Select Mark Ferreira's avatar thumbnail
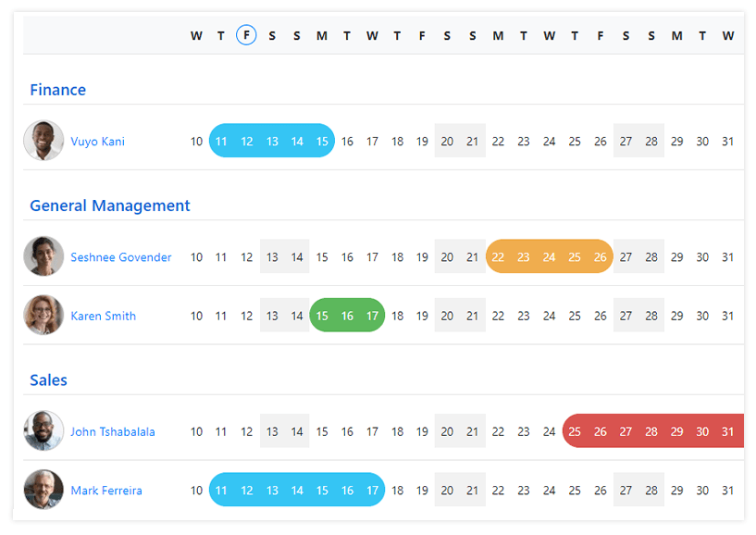This screenshot has width=756, height=535. (x=43, y=491)
